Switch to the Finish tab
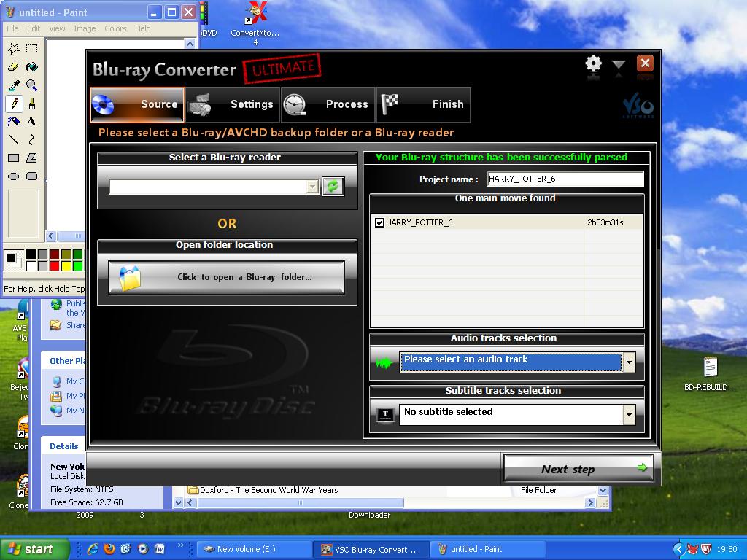Image resolution: width=747 pixels, height=560 pixels. click(424, 104)
